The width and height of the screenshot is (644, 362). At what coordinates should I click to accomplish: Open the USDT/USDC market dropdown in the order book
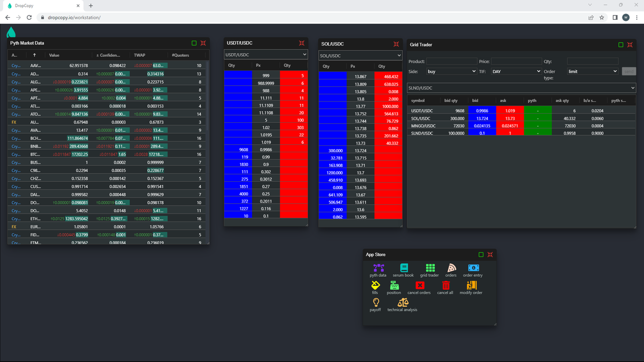click(266, 55)
